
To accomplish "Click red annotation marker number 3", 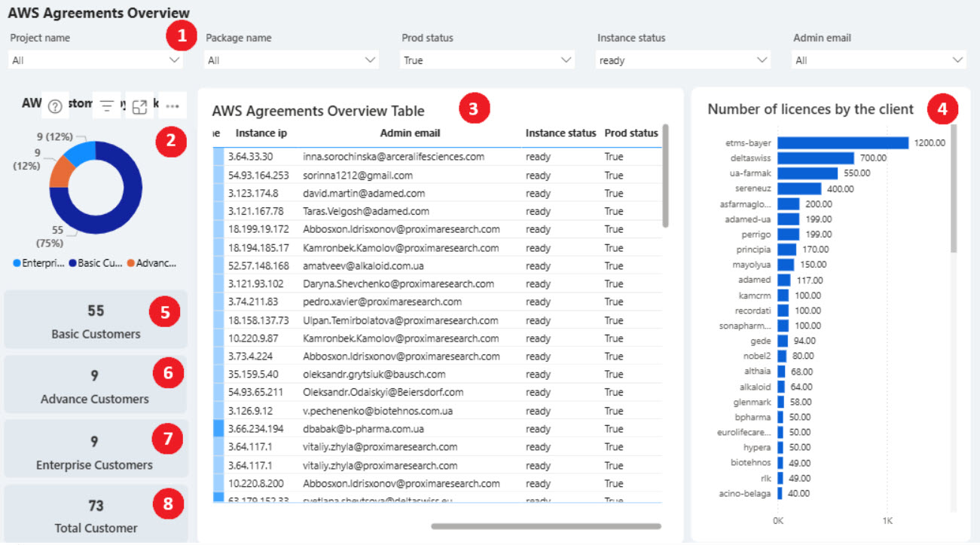I will (x=474, y=109).
